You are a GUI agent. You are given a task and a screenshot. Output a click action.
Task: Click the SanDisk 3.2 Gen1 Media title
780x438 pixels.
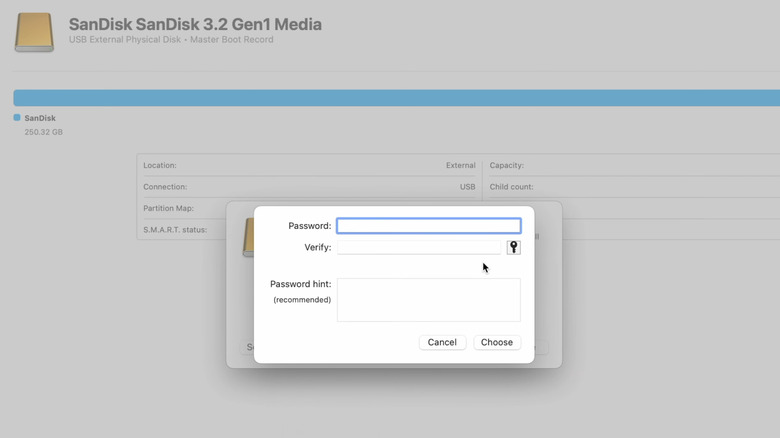tap(195, 24)
